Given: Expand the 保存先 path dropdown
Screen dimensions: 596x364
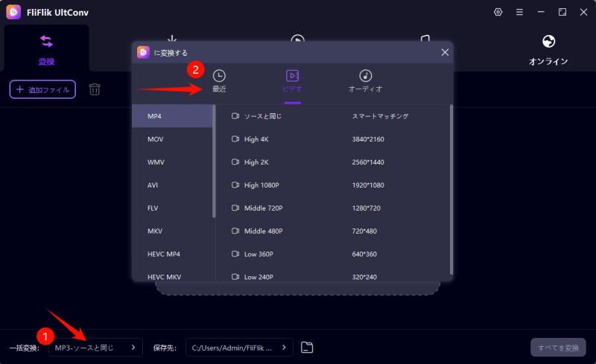Looking at the screenshot, I should [x=238, y=347].
